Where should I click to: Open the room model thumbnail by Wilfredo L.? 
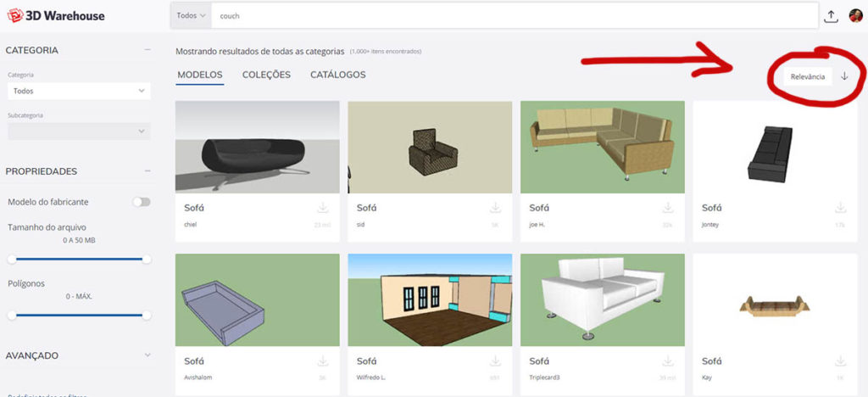tap(430, 300)
